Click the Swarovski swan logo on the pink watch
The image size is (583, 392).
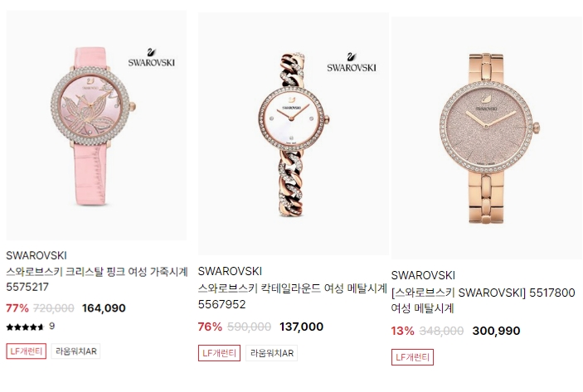[151, 57]
